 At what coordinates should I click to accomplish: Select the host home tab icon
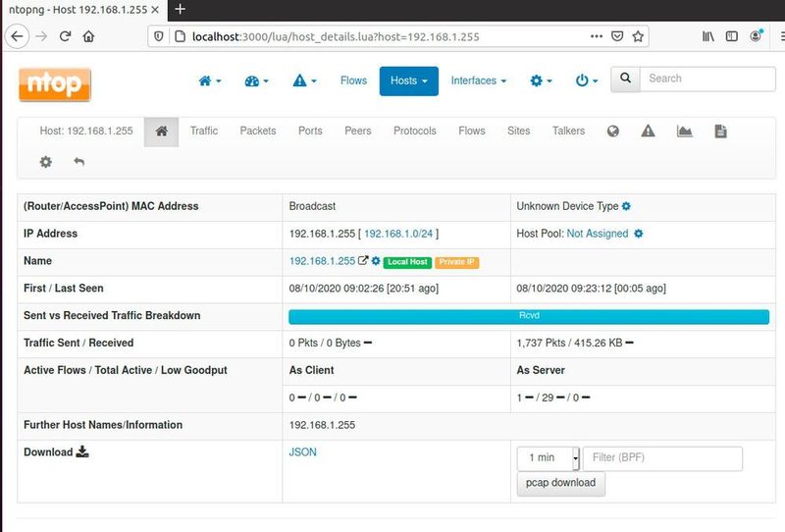tap(161, 132)
